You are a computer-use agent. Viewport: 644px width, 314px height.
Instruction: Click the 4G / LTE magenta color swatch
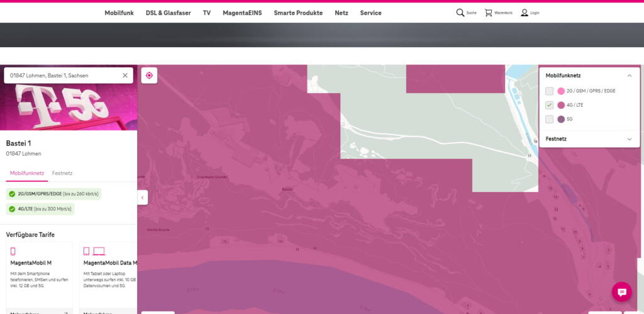(561, 106)
